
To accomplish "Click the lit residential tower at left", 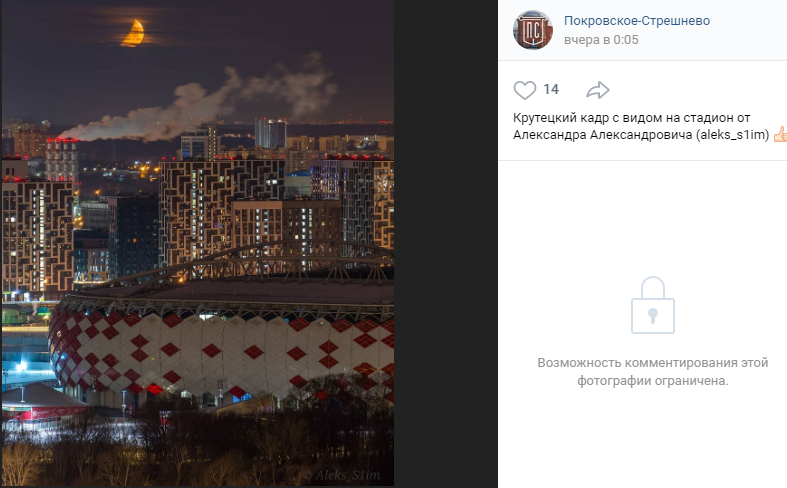I will tap(38, 236).
